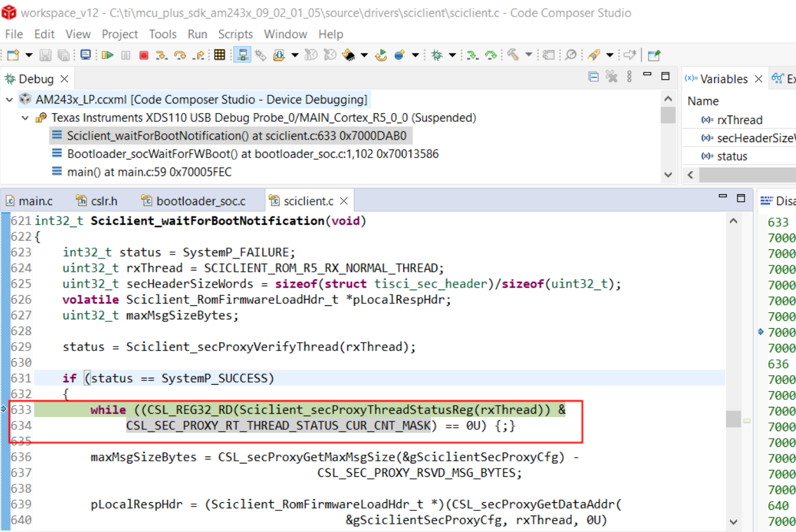Click the grid/memory map toolbar icon
Screen dimensions: 796x532
tap(220, 55)
